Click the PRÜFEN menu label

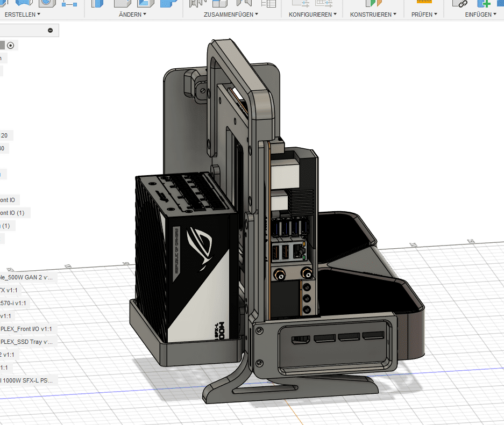424,15
